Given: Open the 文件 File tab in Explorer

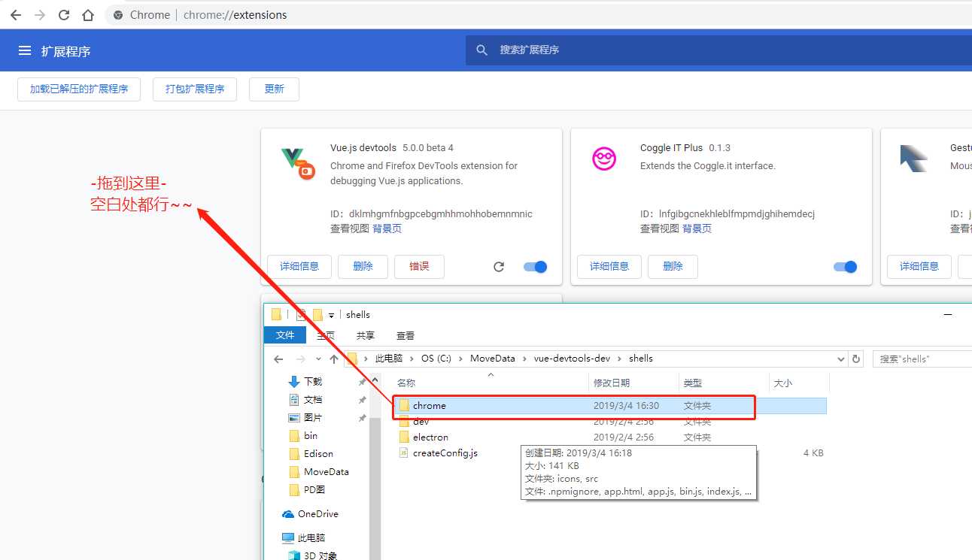Looking at the screenshot, I should point(285,335).
